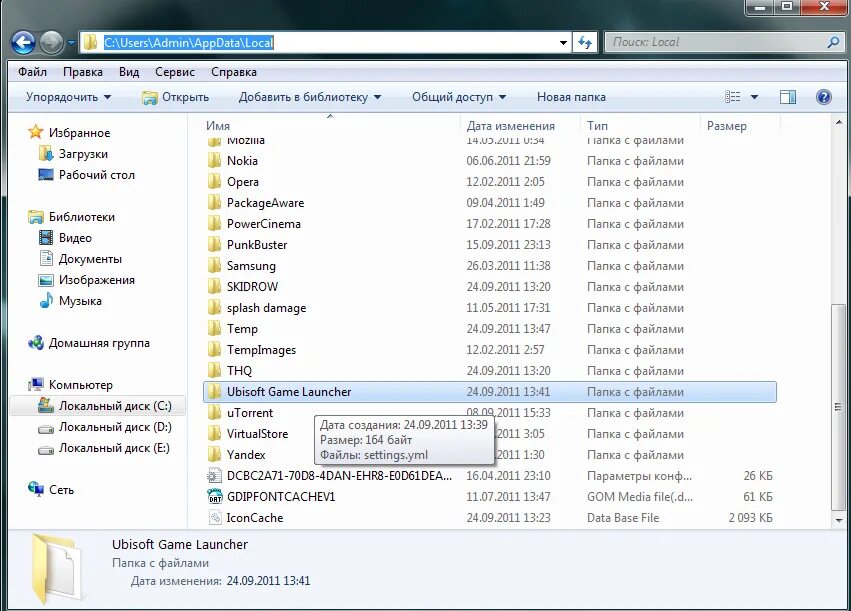Click the Forward navigation arrow button
Screen dimensions: 851x611
pos(52,42)
